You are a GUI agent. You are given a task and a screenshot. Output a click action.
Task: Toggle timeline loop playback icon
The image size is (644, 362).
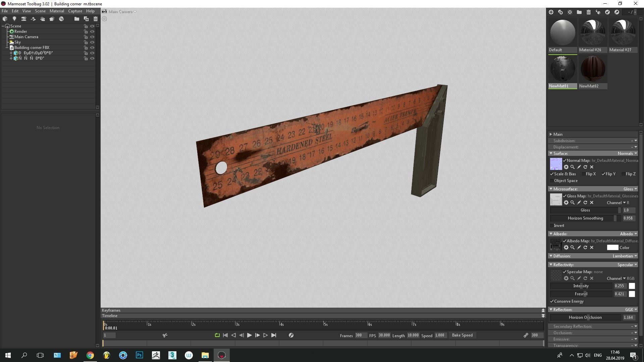point(217,335)
